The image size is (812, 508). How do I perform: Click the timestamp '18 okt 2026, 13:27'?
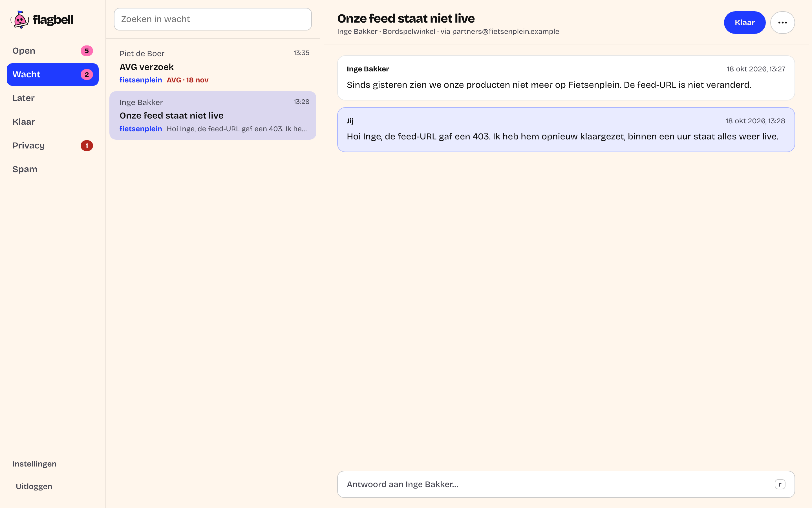[756, 69]
